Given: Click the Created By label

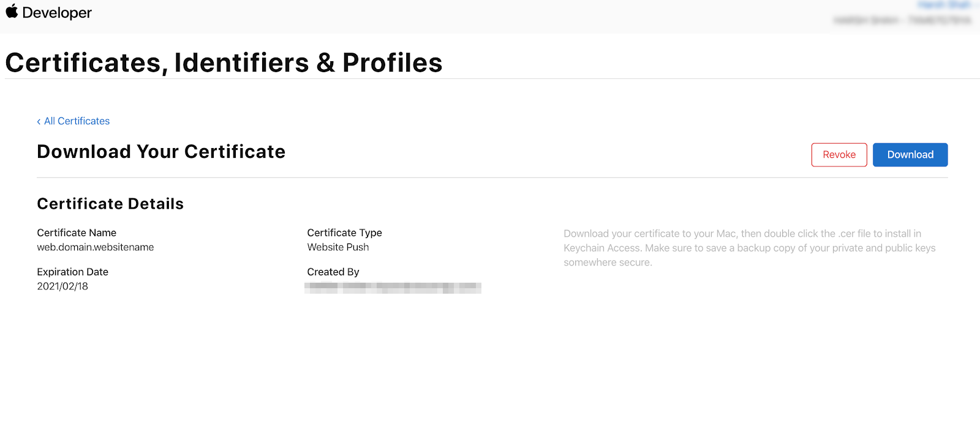Looking at the screenshot, I should pos(333,272).
